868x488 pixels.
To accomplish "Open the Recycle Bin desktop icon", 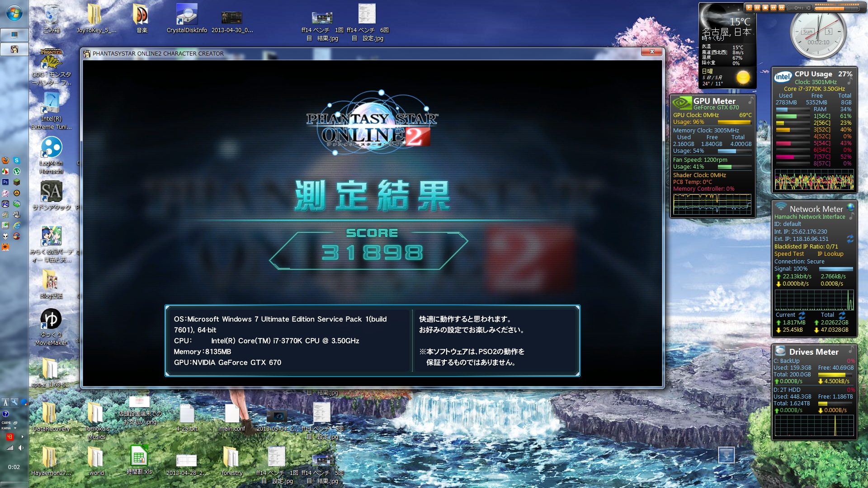I will pos(51,18).
